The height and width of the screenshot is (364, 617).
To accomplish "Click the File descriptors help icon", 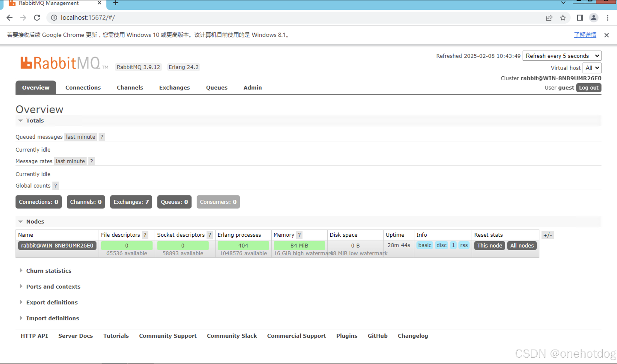I will point(145,235).
